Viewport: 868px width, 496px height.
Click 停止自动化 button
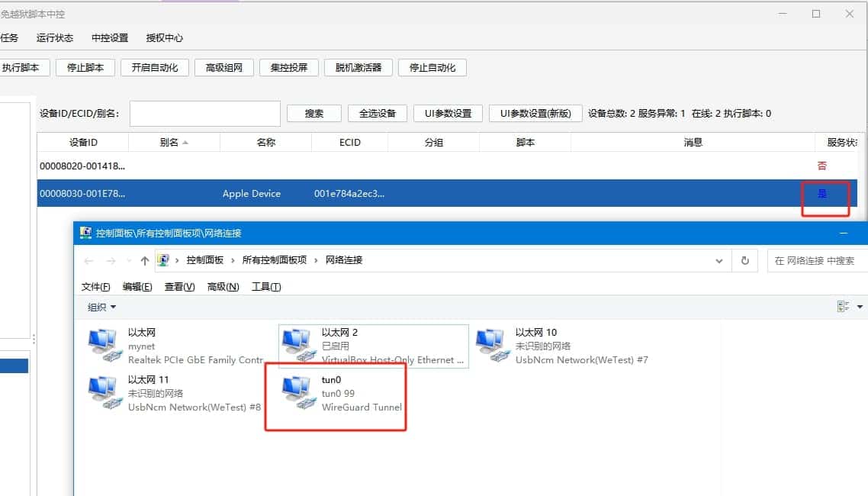coord(432,68)
